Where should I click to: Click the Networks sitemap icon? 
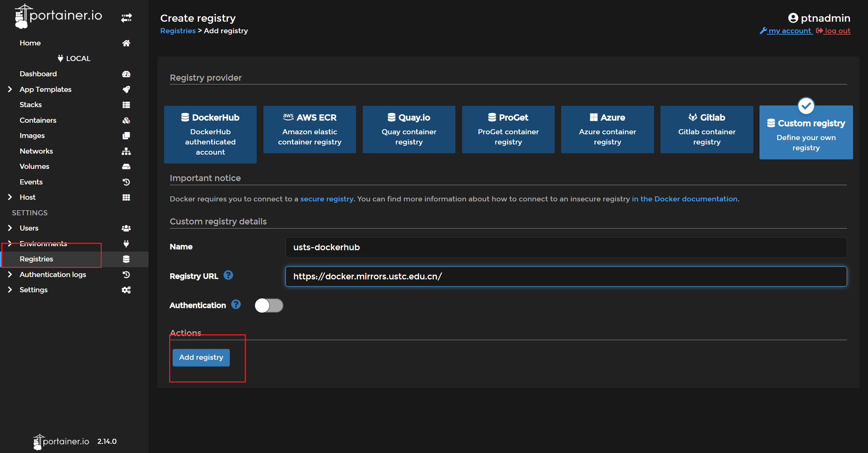[x=126, y=151]
